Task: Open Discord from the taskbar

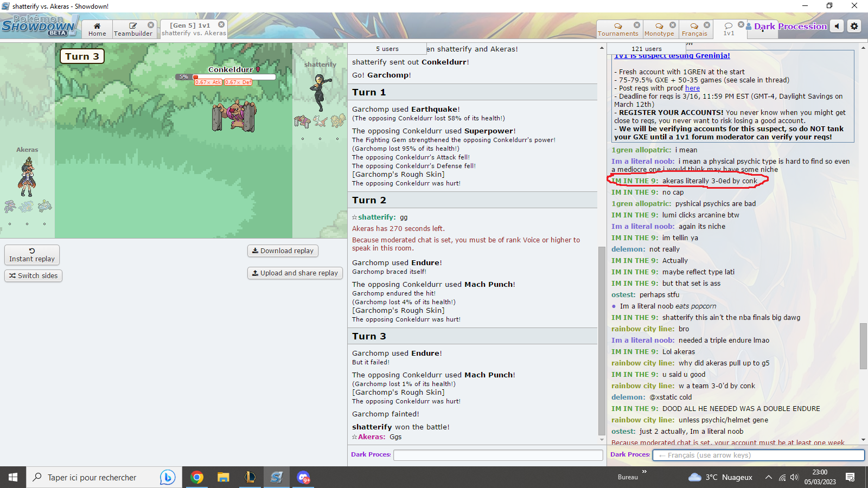Action: coord(303,477)
